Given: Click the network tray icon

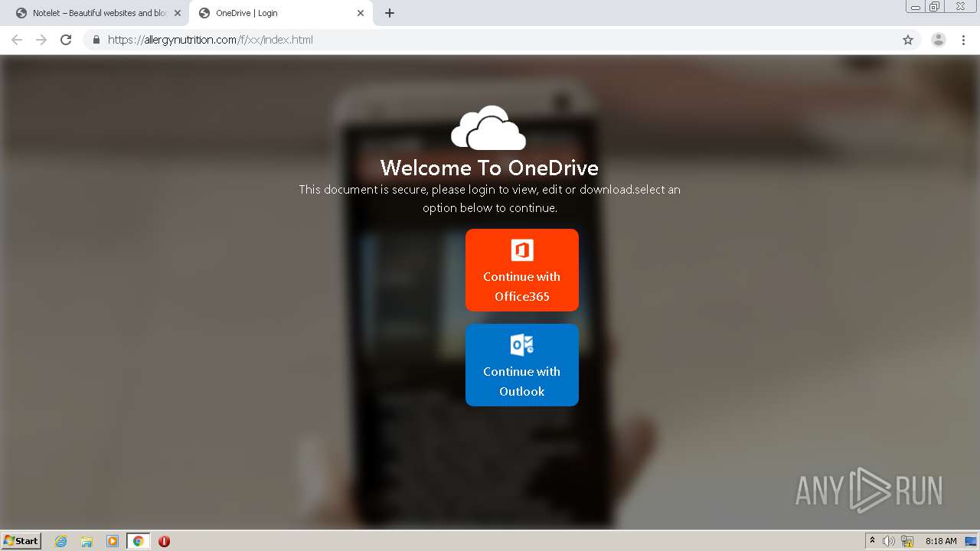Looking at the screenshot, I should (907, 541).
